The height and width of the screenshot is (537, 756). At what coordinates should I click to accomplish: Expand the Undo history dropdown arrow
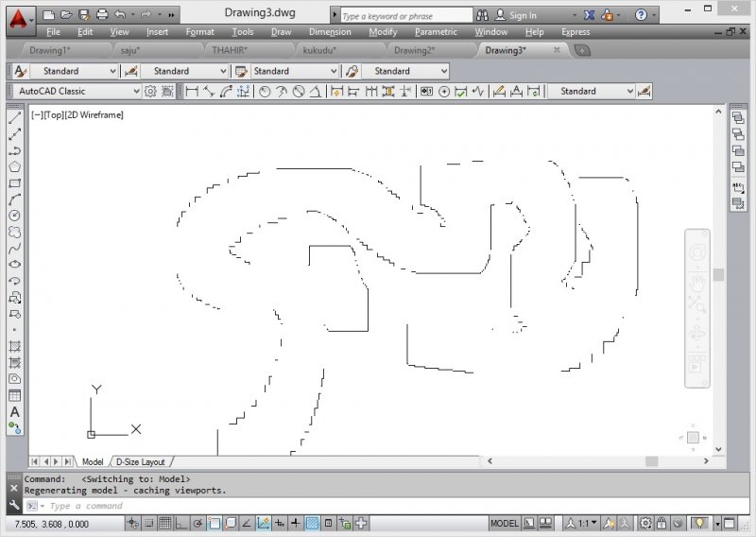[x=132, y=15]
